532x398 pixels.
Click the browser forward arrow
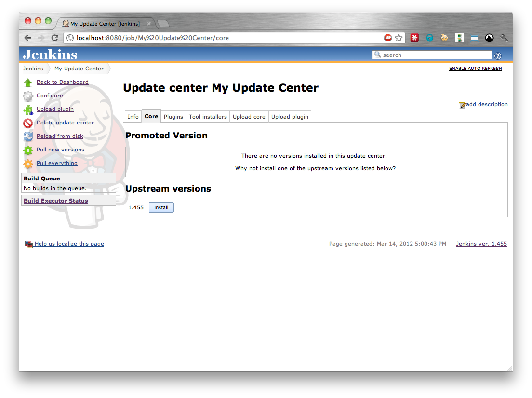pyautogui.click(x=41, y=38)
